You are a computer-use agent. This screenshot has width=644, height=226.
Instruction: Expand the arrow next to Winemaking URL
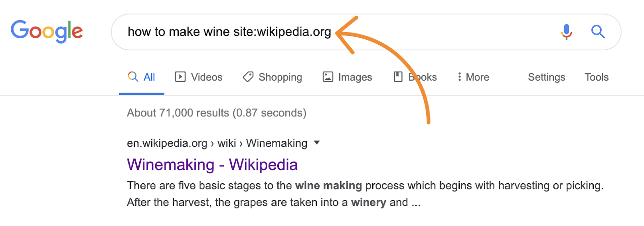pos(317,143)
